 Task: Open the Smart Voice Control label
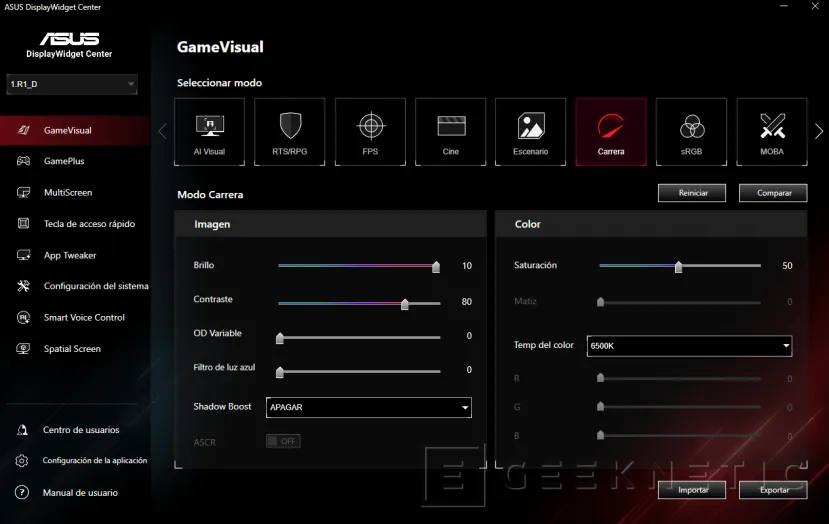click(x=84, y=317)
